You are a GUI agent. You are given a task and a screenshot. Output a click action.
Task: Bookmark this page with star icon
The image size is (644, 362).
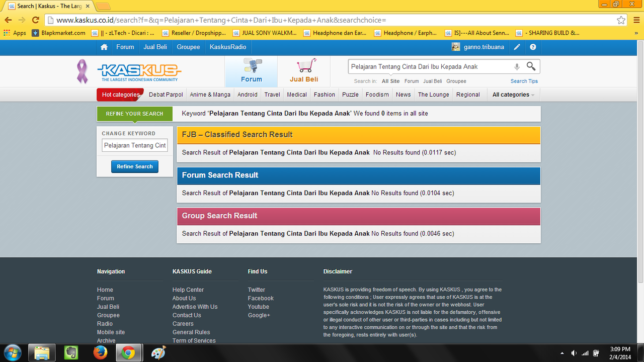point(621,20)
